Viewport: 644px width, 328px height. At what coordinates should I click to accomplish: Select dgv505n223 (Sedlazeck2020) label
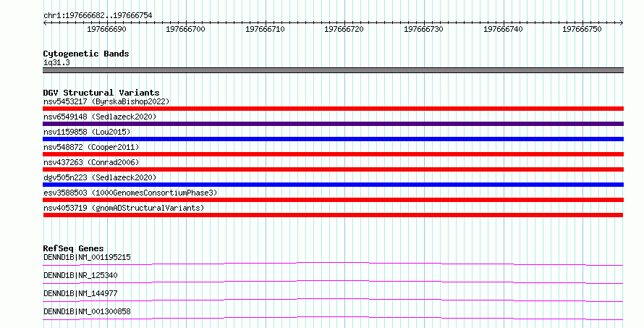click(100, 177)
